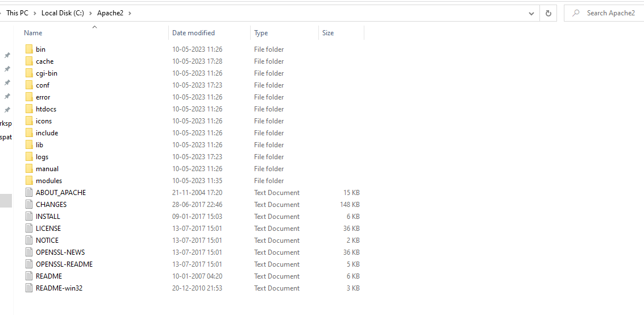Click the folder name cgi-bin
This screenshot has width=644, height=315.
[x=47, y=73]
